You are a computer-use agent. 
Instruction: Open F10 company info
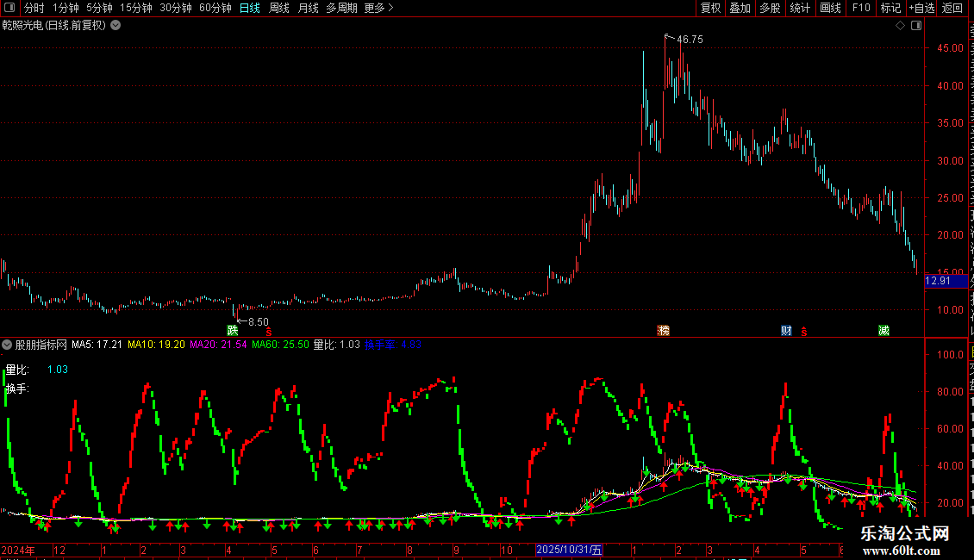pyautogui.click(x=861, y=8)
